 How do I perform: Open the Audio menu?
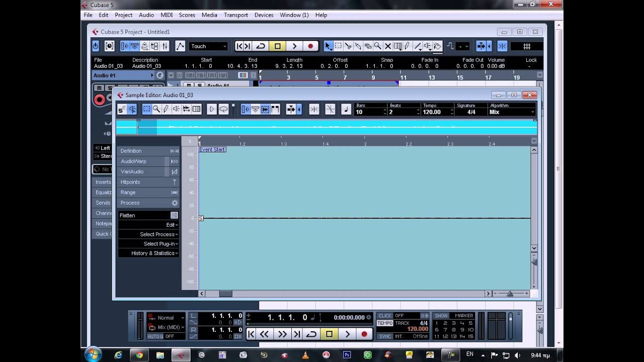146,15
